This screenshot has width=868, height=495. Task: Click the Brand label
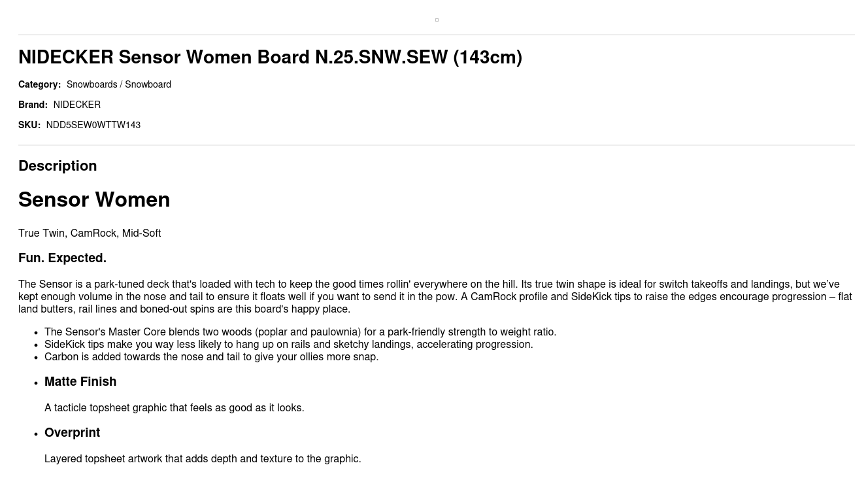[x=33, y=105]
